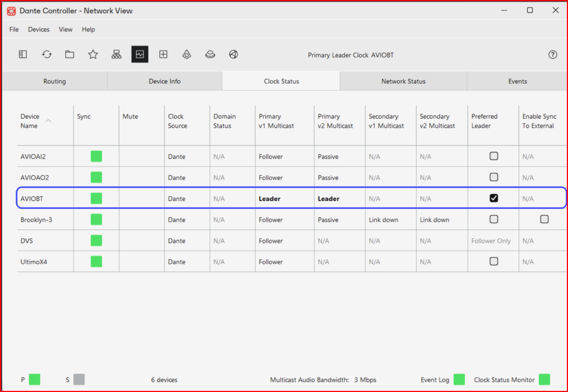Screen dimensions: 568x392
Task: Click the filter pane toggle icon
Action: pos(23,54)
